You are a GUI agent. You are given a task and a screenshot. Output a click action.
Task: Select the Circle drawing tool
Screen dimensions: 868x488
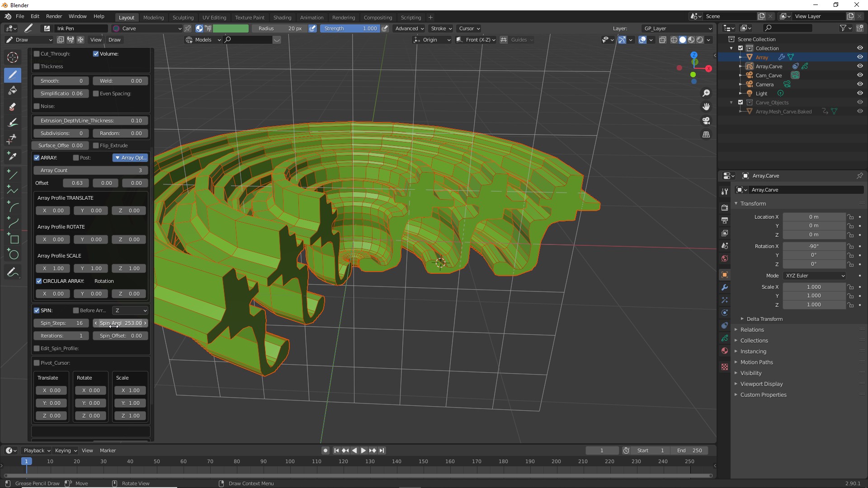click(x=14, y=254)
